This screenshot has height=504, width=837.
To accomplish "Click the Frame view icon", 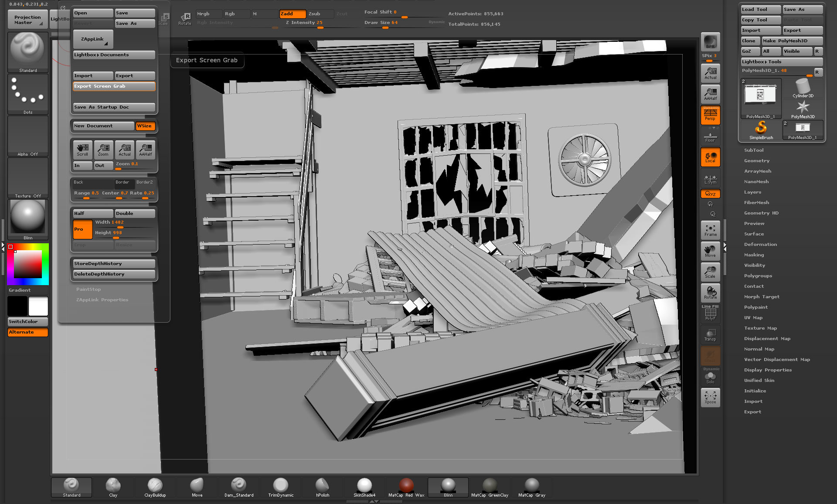I will [710, 230].
